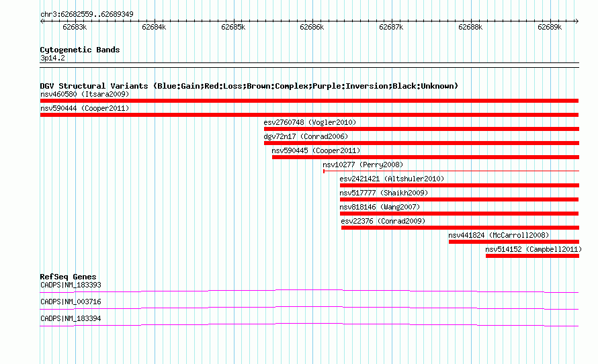Select the RefSeq Genes track title
This screenshot has width=598, height=364.
(69, 277)
